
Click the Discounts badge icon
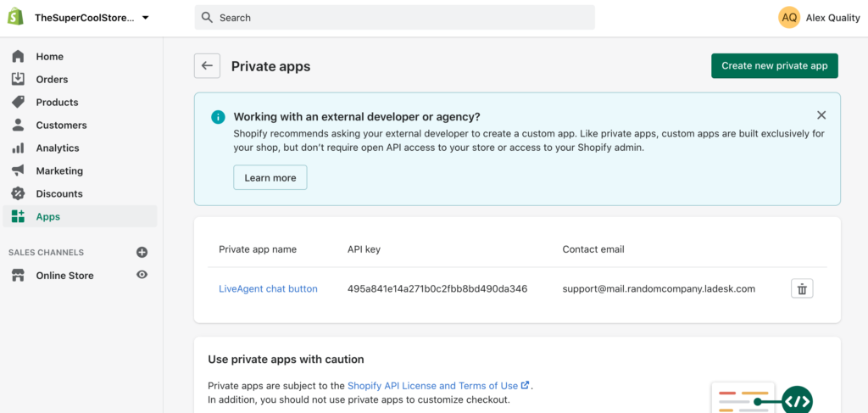click(x=18, y=194)
